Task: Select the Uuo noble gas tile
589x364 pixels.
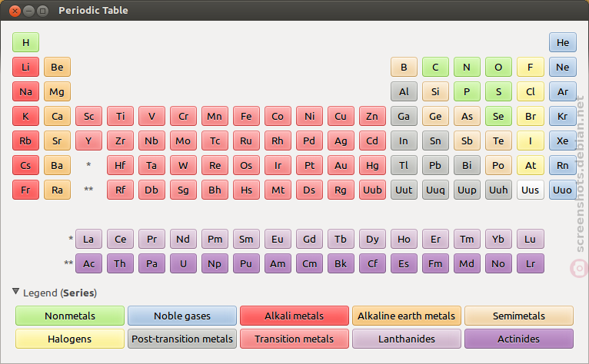Action: click(562, 190)
